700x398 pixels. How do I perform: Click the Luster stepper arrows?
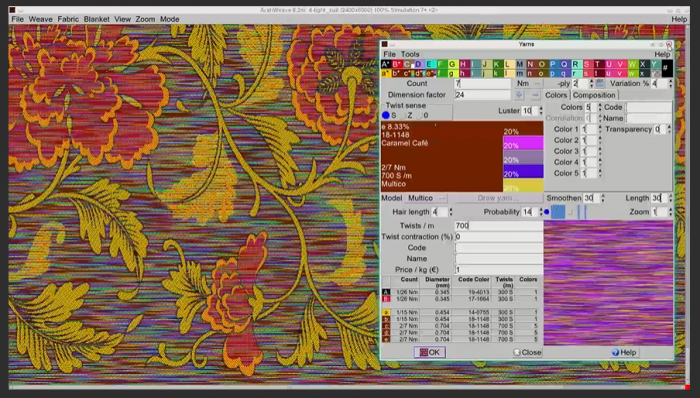tap(541, 111)
